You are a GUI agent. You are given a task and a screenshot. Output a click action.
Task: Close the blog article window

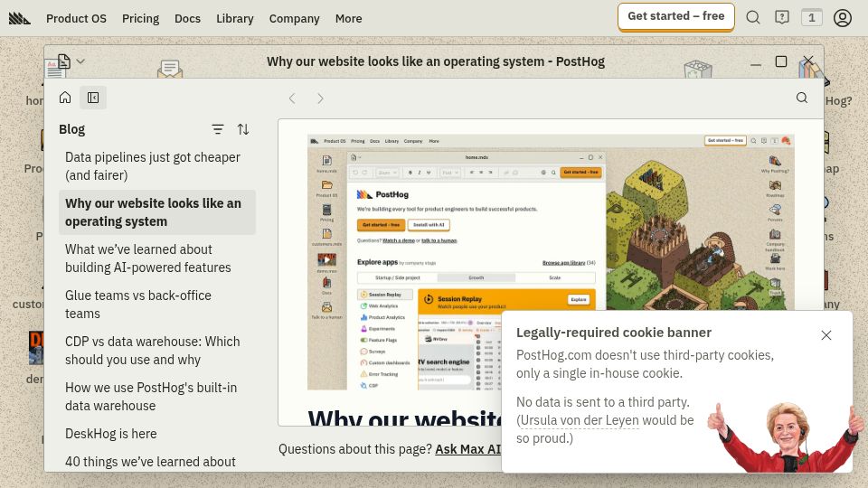[x=808, y=61]
